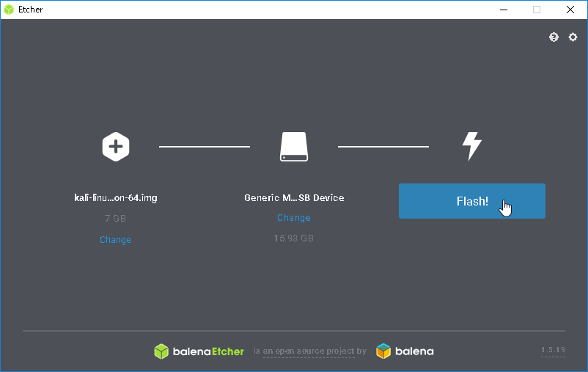Screen dimensions: 588x372
Task: Click the 7 GB image size text
Action: point(116,219)
